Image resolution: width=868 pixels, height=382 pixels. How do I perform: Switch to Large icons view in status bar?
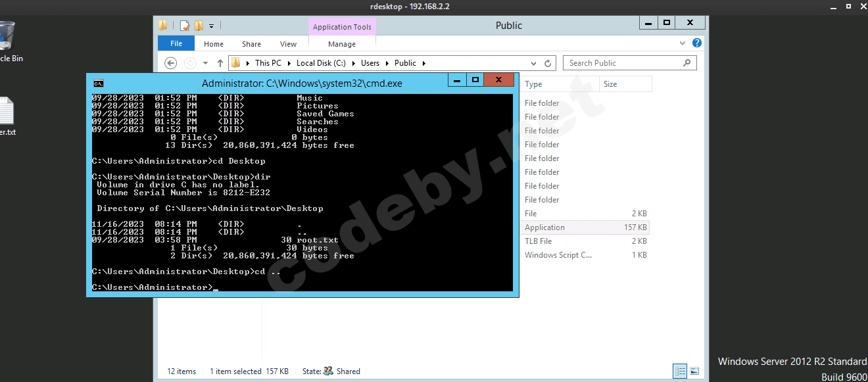click(x=694, y=371)
